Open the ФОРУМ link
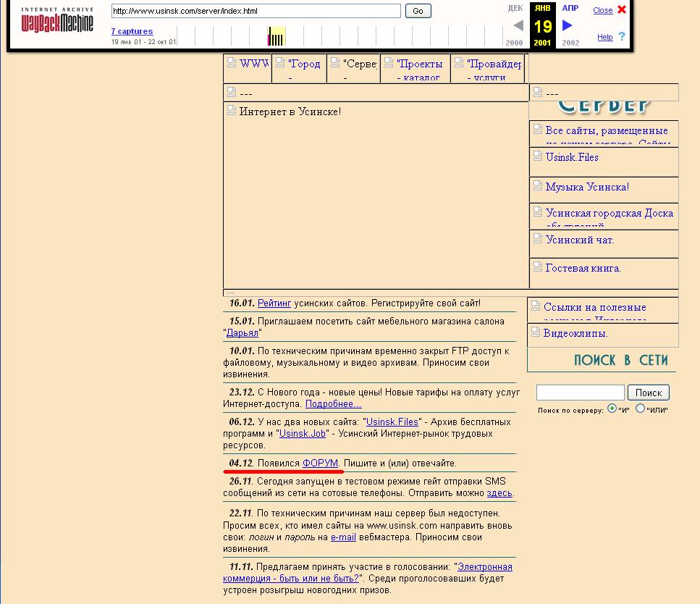This screenshot has height=604, width=700. 320,463
